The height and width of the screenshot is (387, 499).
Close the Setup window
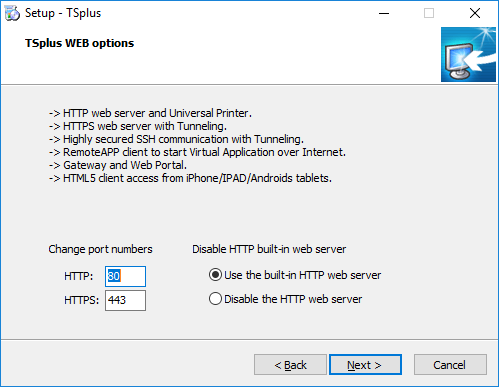tap(475, 13)
